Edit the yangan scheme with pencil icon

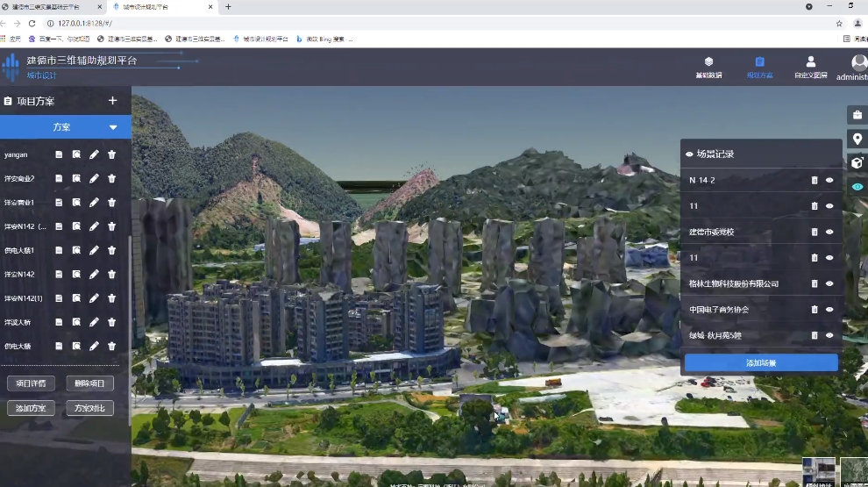(94, 154)
